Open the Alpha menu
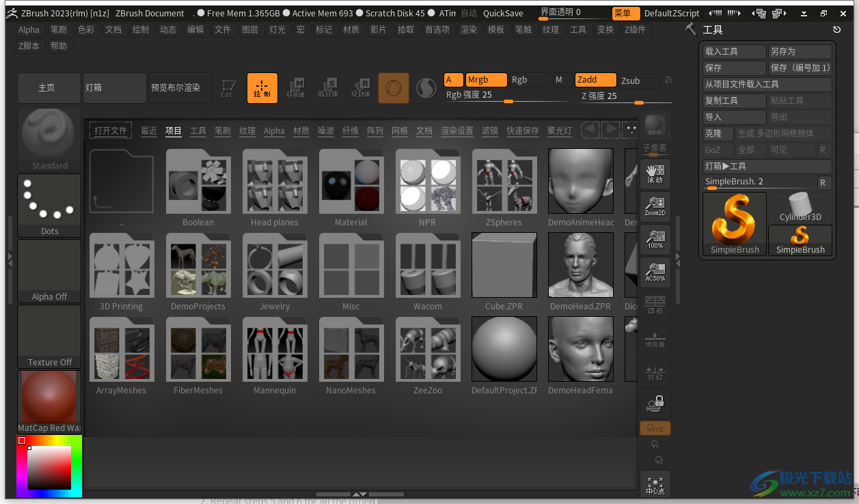859x504 pixels. (x=29, y=29)
